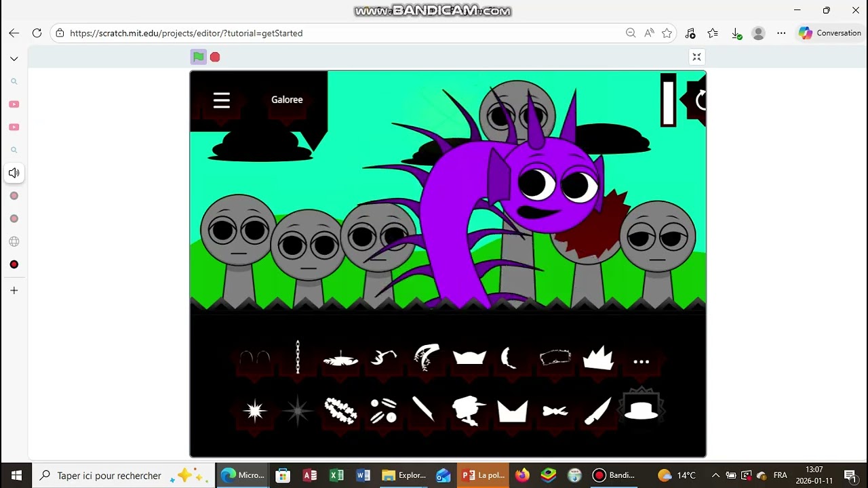Select the barbed band icon

[555, 357]
